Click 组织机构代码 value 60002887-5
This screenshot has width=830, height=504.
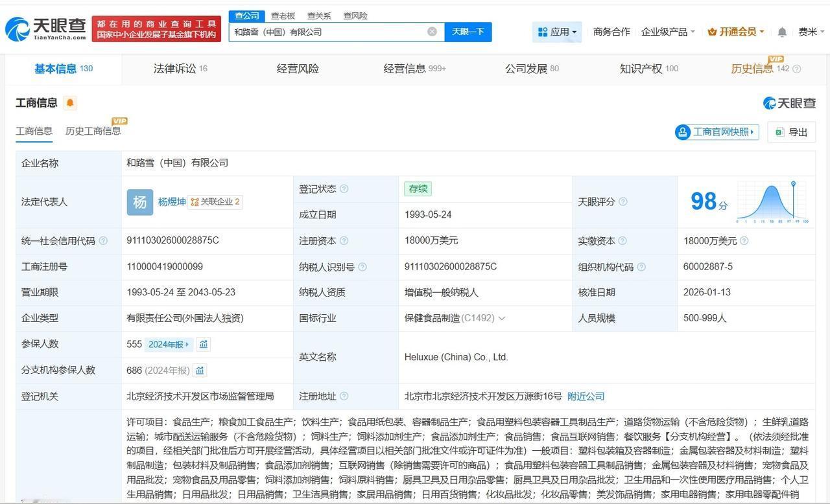708,266
